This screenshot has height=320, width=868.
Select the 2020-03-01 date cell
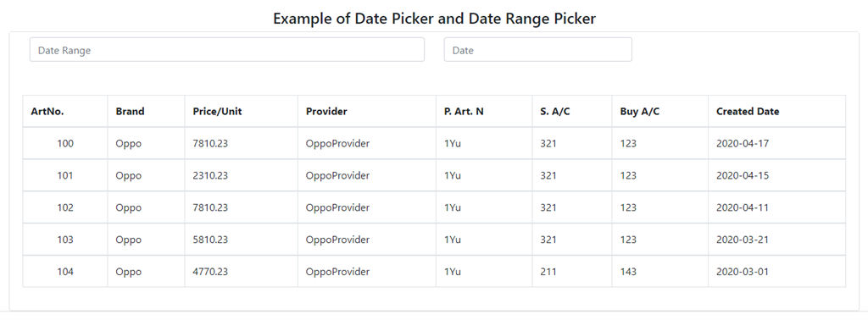(777, 272)
